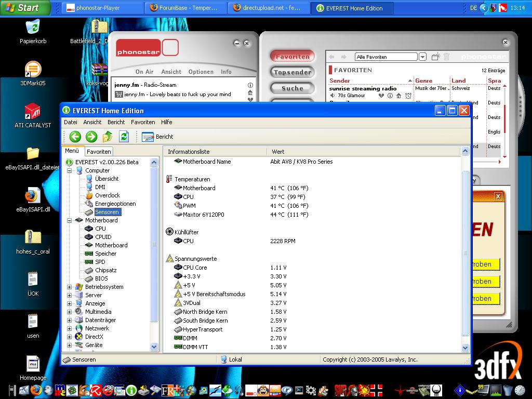Expand the Betriebssystem tree node

[x=70, y=287]
